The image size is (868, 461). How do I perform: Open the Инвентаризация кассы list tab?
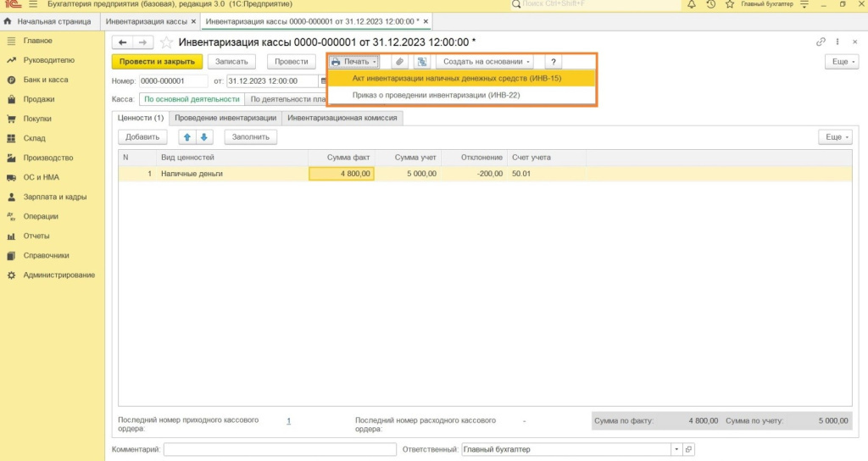[146, 21]
